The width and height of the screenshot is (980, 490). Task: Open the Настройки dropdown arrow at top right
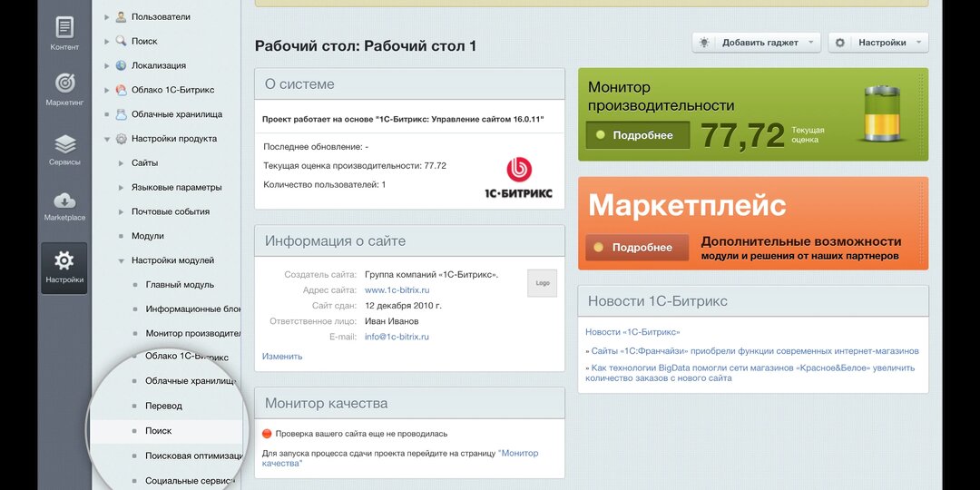pyautogui.click(x=918, y=43)
